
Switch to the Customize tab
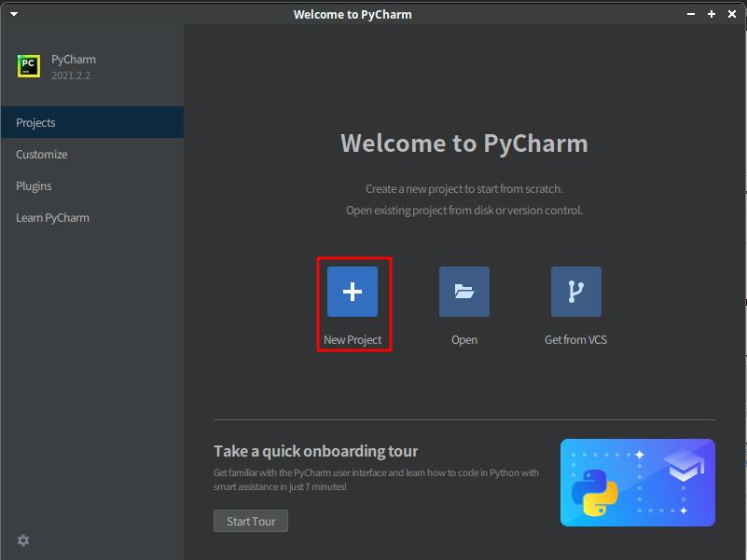click(92, 155)
